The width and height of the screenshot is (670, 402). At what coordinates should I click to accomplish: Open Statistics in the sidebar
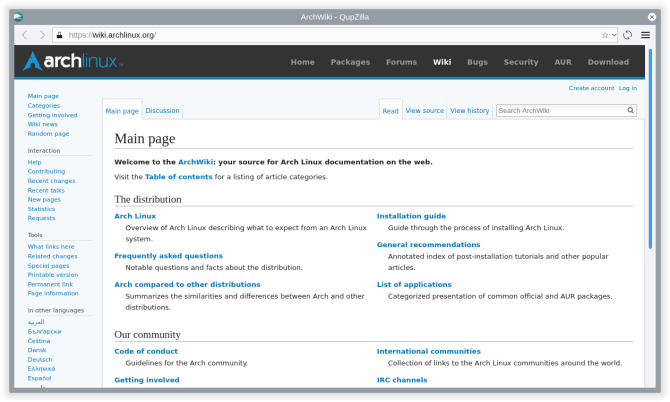(41, 209)
